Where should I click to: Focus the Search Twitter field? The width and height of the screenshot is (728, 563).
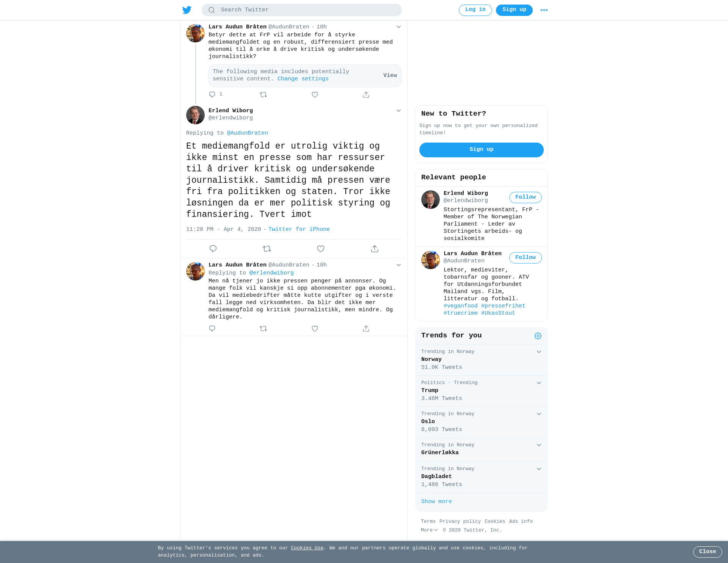302,10
